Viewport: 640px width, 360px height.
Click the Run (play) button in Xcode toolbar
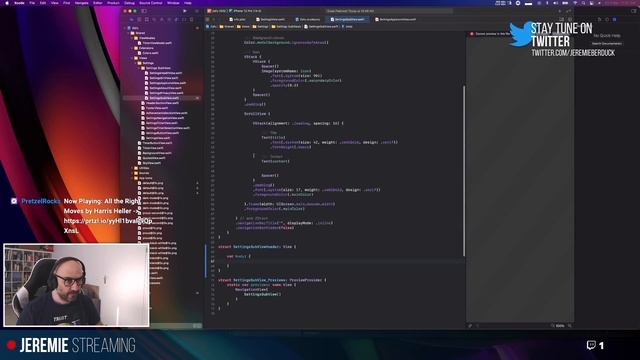[185, 11]
